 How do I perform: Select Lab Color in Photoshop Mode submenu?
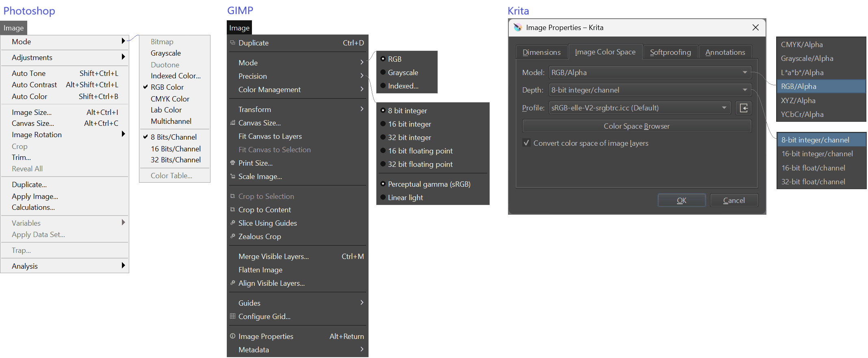pos(175,110)
